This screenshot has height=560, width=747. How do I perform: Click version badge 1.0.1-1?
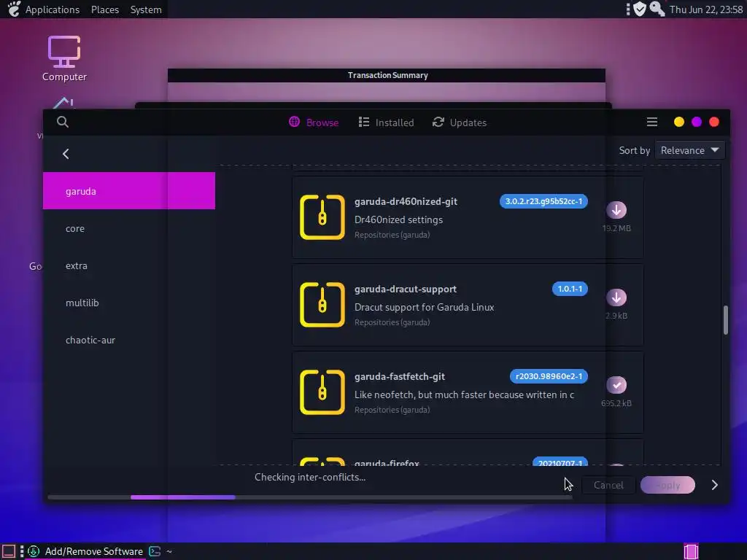[570, 289]
